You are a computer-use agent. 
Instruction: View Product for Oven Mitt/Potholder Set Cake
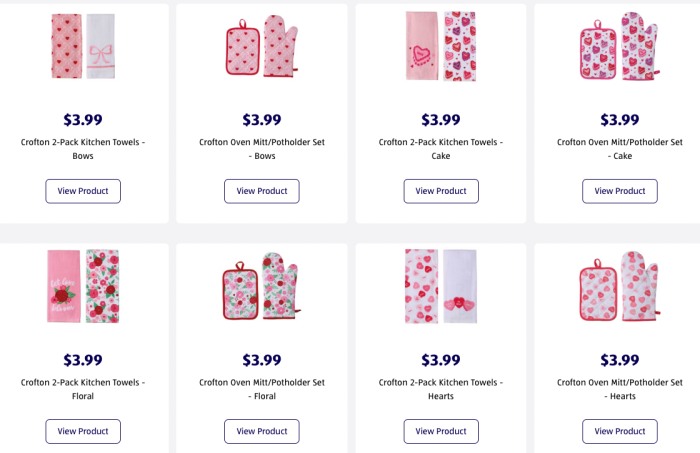620,191
